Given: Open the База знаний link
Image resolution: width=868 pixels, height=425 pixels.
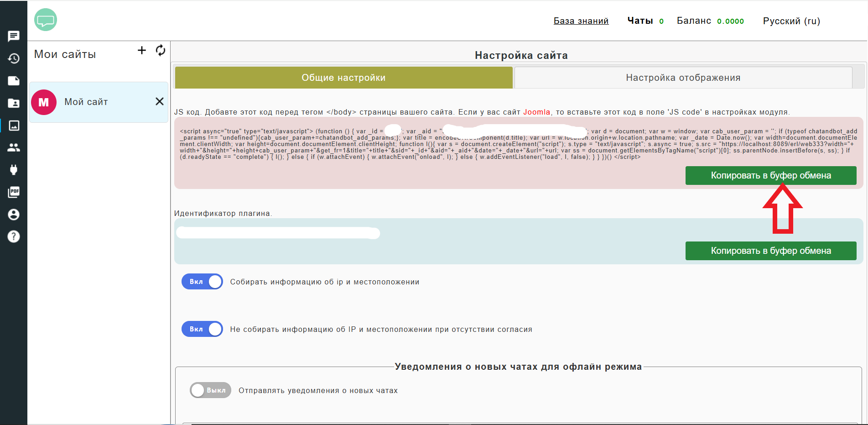Looking at the screenshot, I should 581,21.
